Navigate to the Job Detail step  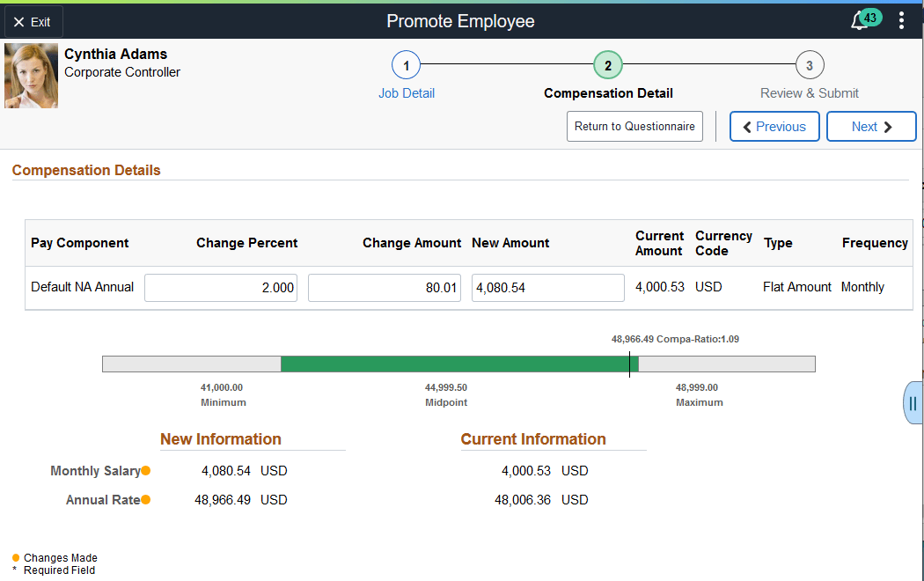(406, 92)
